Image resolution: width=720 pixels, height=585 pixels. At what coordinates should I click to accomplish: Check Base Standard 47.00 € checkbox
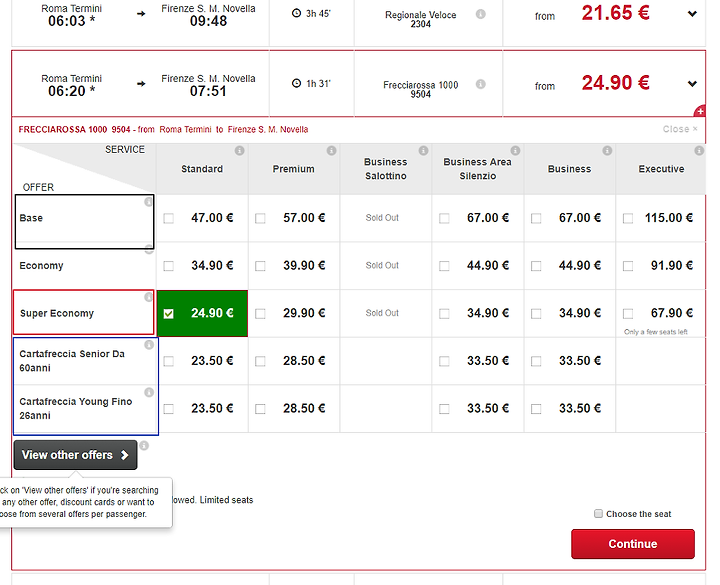click(x=169, y=218)
